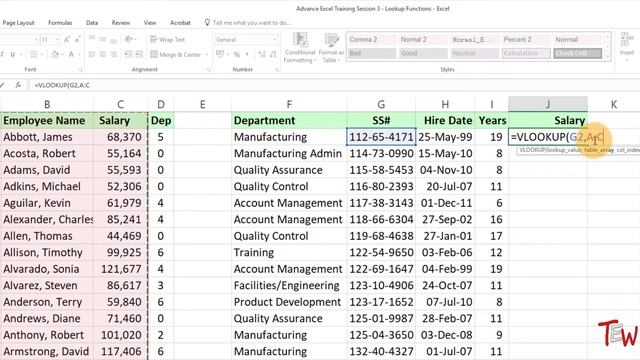
Task: Open the Formulas tab
Action: coord(60,23)
